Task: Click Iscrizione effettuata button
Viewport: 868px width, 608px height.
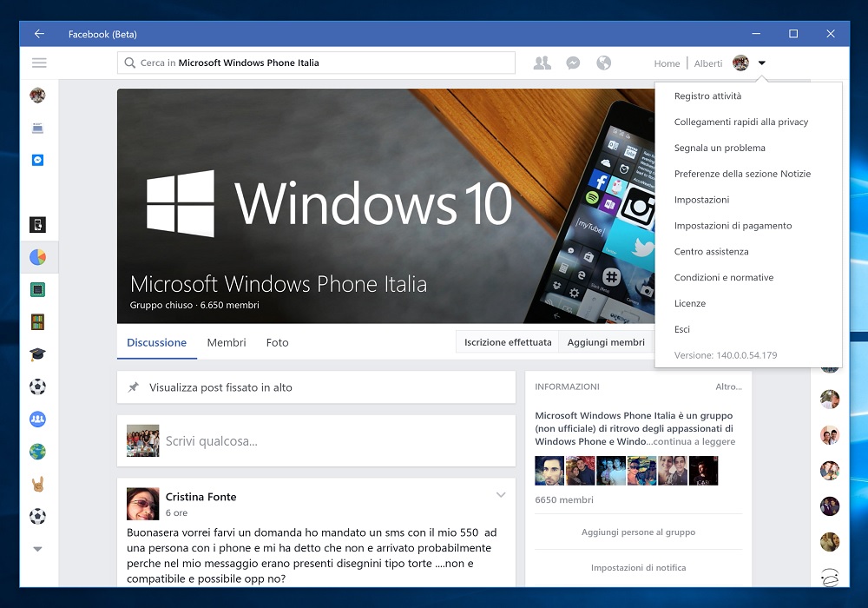Action: [x=508, y=342]
